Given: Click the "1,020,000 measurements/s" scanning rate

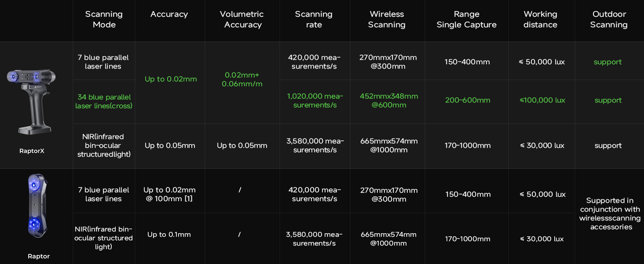Looking at the screenshot, I should (x=315, y=100).
